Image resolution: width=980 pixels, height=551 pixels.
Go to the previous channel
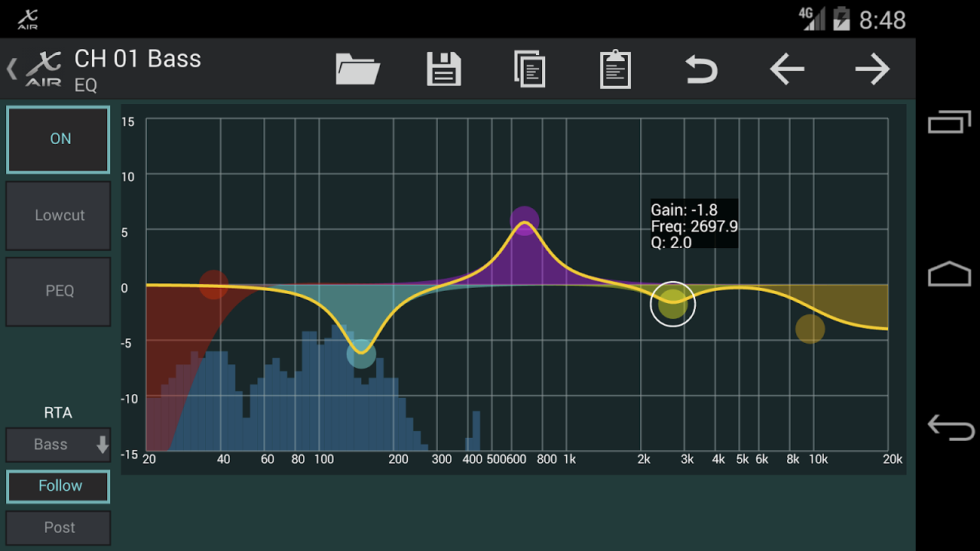click(x=787, y=68)
